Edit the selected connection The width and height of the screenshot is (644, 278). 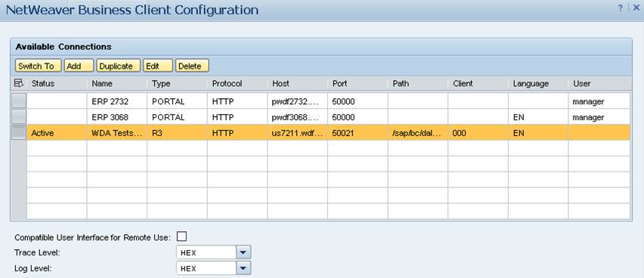[158, 66]
